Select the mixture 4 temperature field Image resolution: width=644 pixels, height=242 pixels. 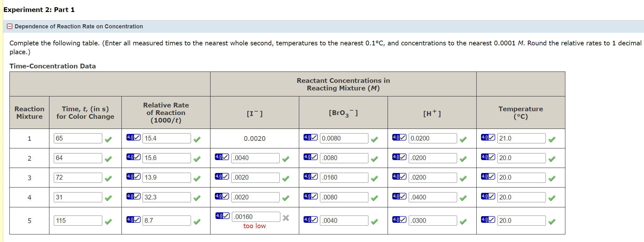[522, 197]
